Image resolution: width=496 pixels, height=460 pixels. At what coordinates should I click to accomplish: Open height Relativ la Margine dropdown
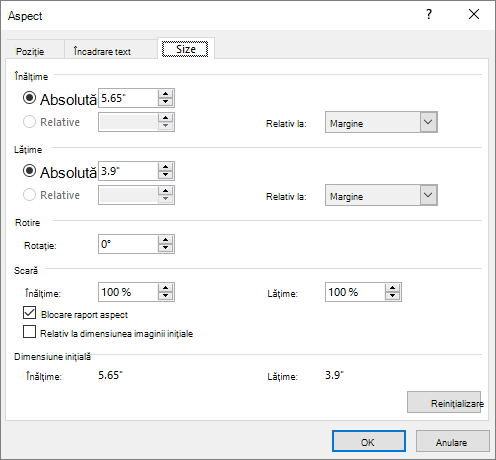381,122
